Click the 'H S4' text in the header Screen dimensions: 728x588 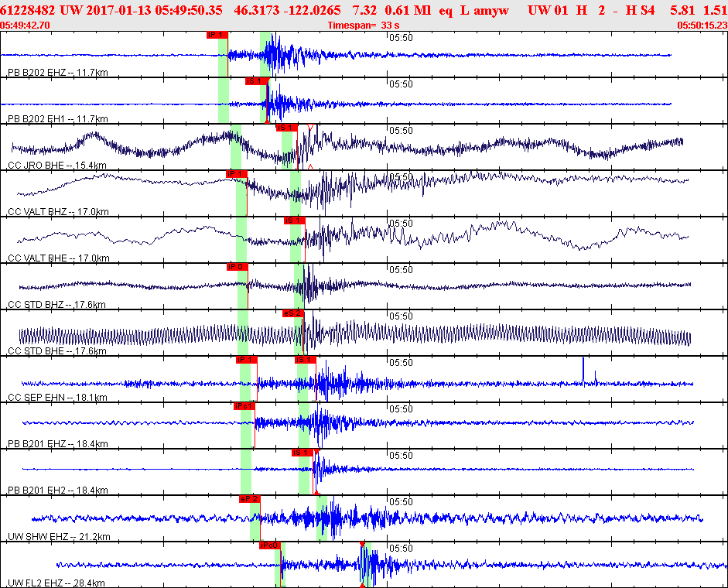click(x=641, y=10)
